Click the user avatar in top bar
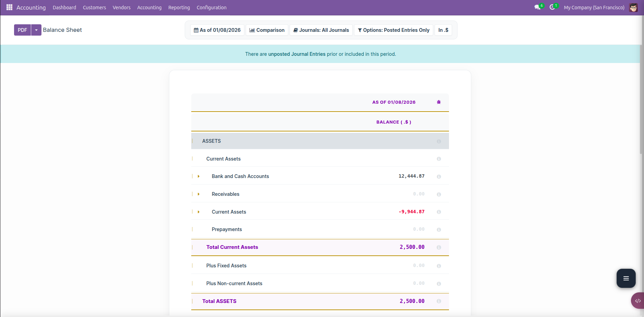Image resolution: width=644 pixels, height=317 pixels. pyautogui.click(x=633, y=8)
